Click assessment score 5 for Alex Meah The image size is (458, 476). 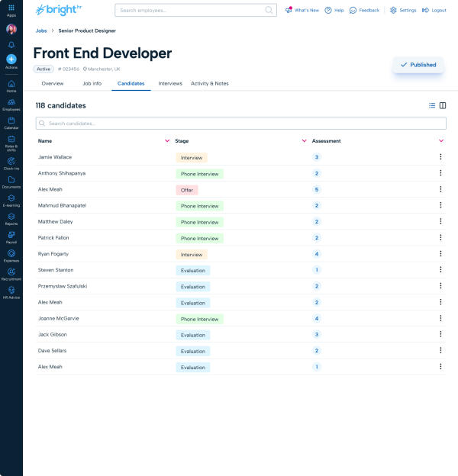(x=317, y=189)
